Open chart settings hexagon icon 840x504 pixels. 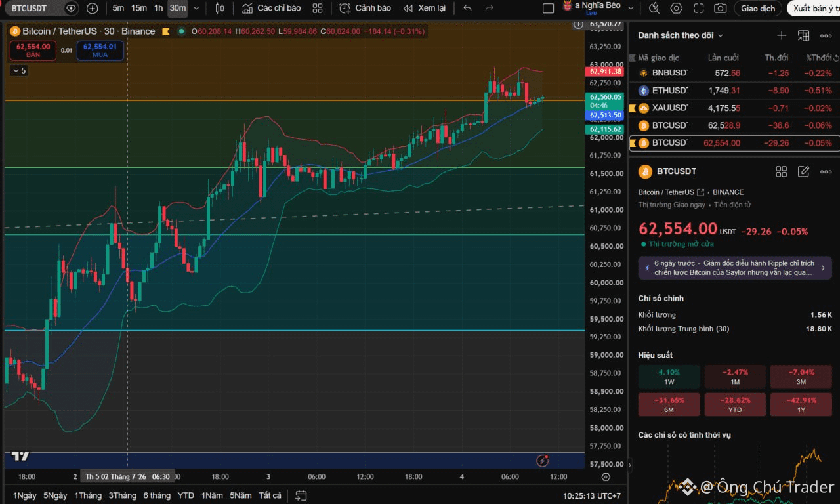click(x=677, y=8)
